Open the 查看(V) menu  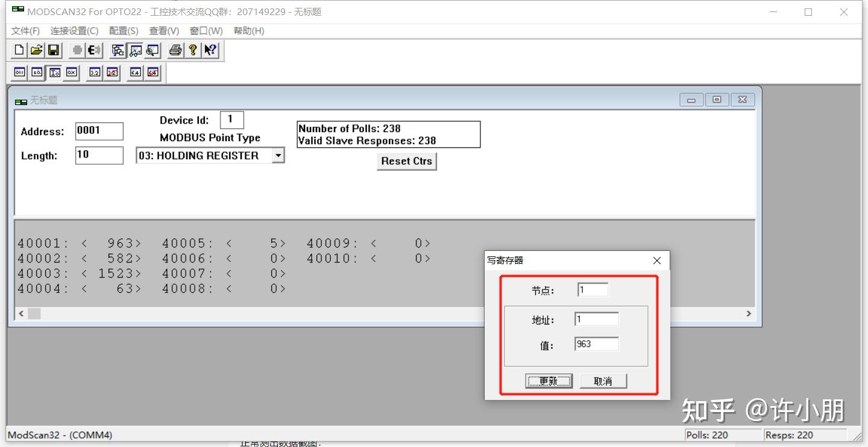click(x=163, y=31)
